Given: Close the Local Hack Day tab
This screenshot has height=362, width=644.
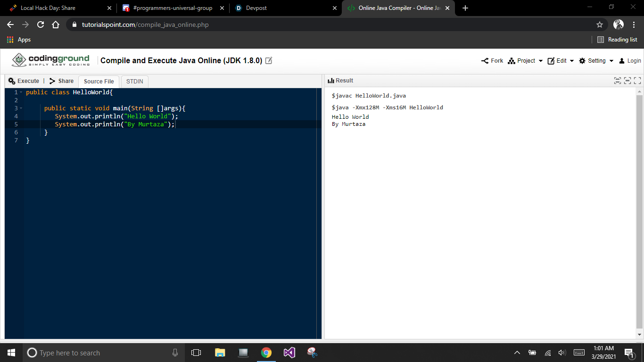Looking at the screenshot, I should (x=109, y=8).
